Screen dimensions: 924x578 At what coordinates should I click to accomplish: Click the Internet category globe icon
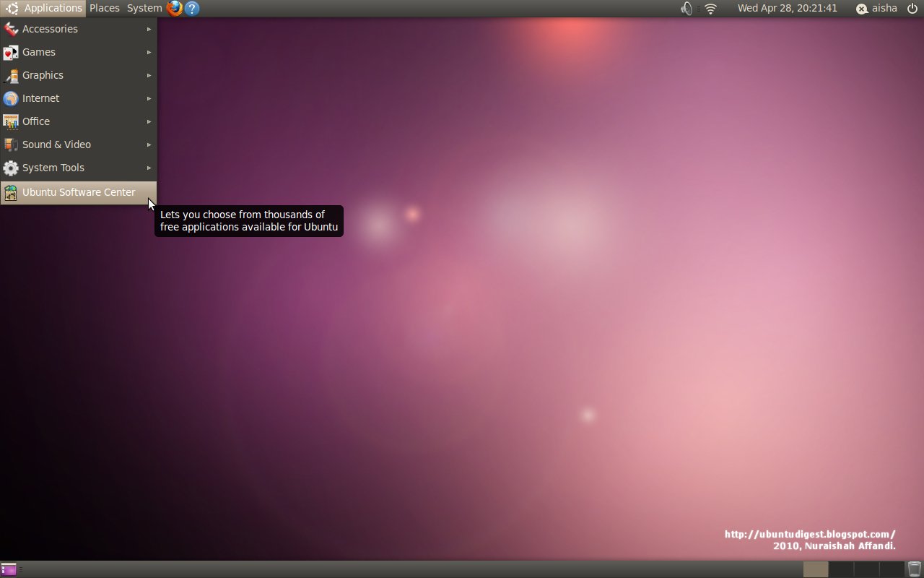(x=11, y=98)
